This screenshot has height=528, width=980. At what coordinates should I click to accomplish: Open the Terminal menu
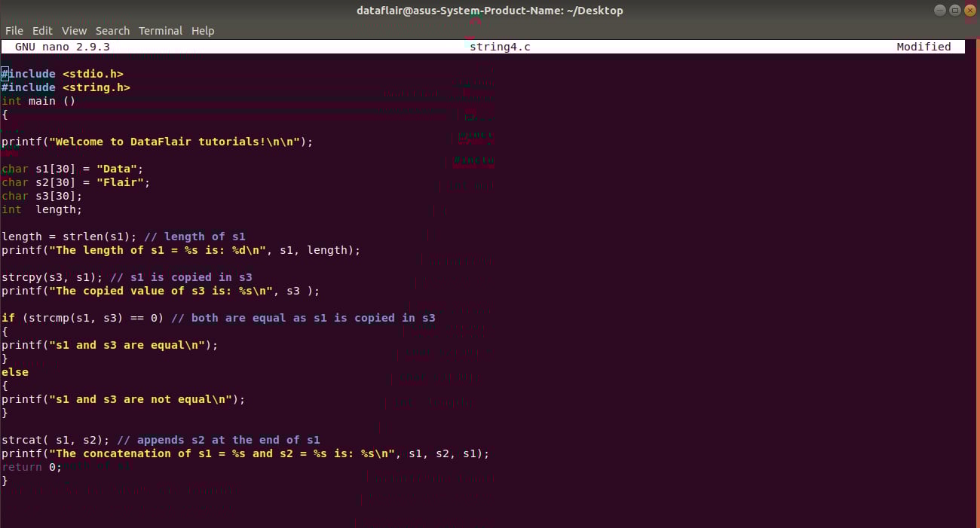[161, 31]
